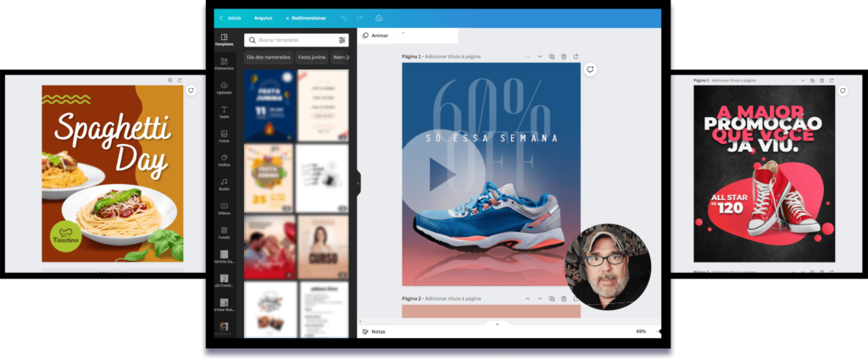Delete Página 1 with trash icon
Image resolution: width=868 pixels, height=360 pixels.
coord(564,57)
